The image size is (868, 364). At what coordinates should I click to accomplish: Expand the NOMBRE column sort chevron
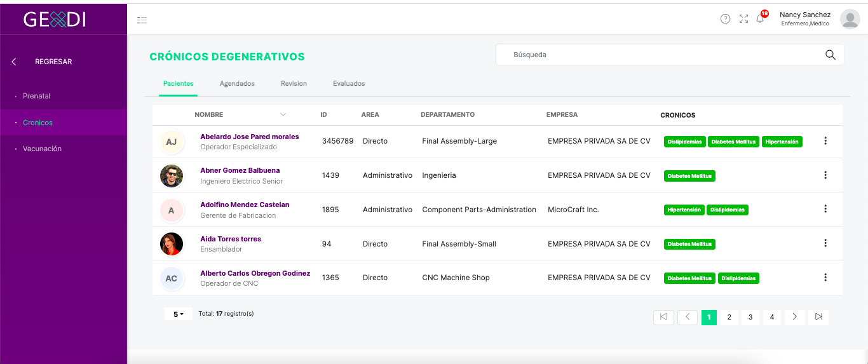tap(283, 115)
